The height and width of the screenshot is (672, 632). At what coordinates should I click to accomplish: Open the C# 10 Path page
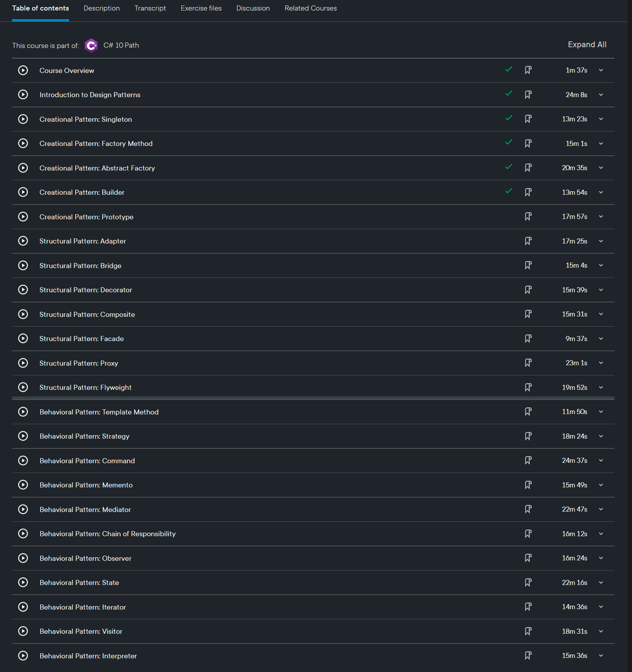coord(121,45)
